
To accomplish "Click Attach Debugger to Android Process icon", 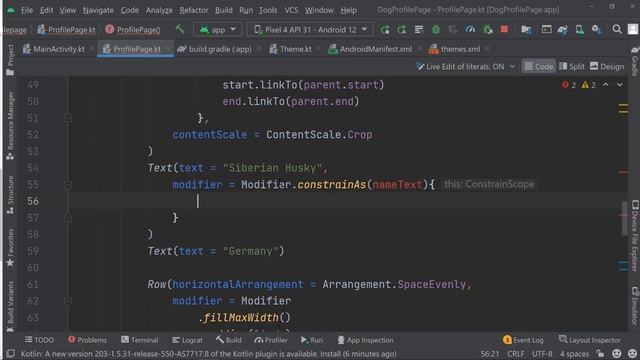I will pyautogui.click(x=487, y=29).
